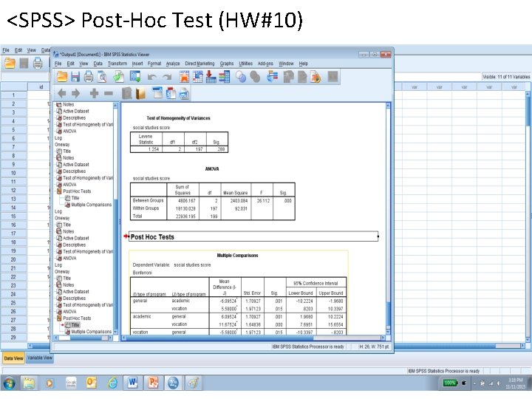Screen dimensions: 532x399
Task: Open the Window menu
Action: point(286,64)
